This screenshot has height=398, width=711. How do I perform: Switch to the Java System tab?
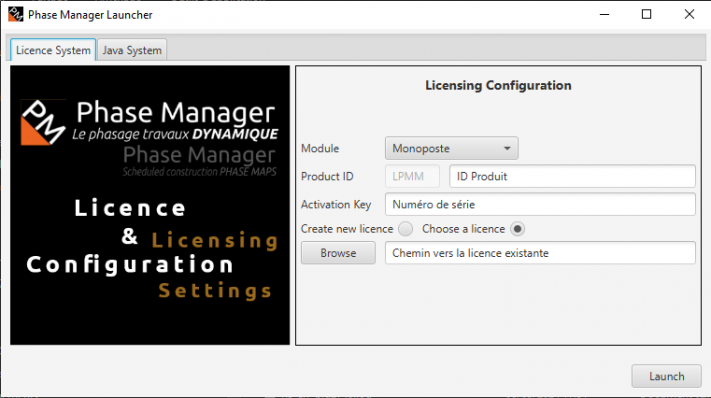[132, 50]
